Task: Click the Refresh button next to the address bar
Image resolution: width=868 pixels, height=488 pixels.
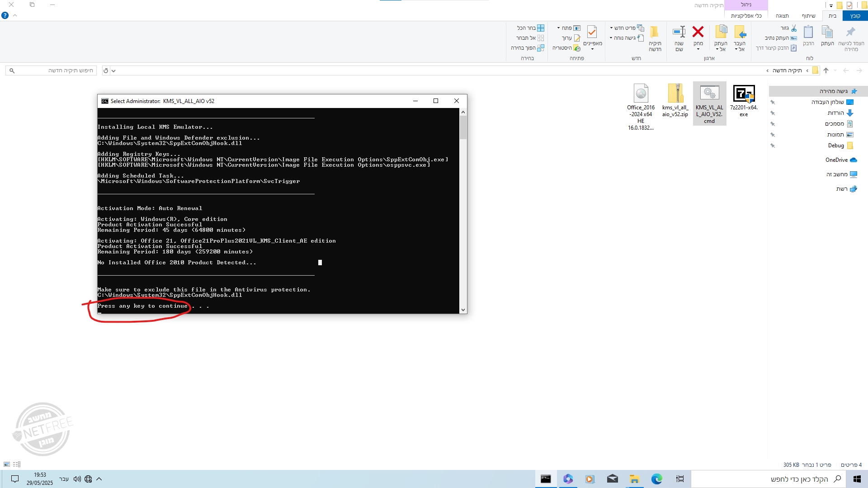Action: [106, 70]
